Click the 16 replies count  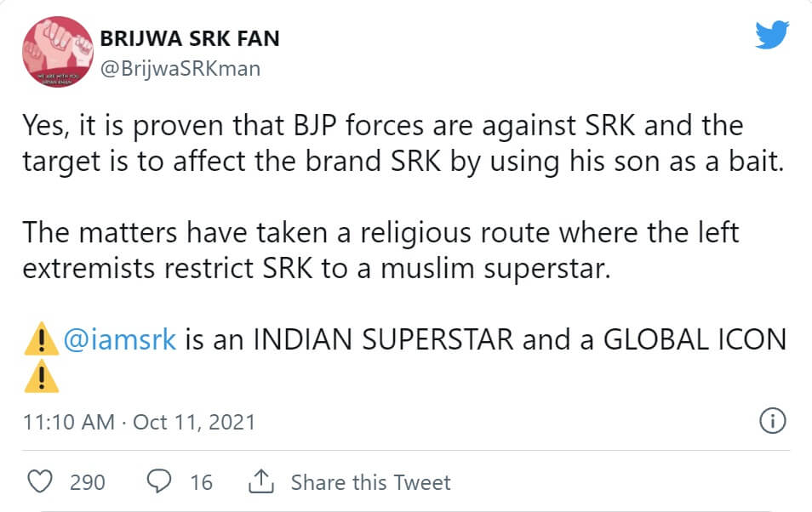point(201,483)
